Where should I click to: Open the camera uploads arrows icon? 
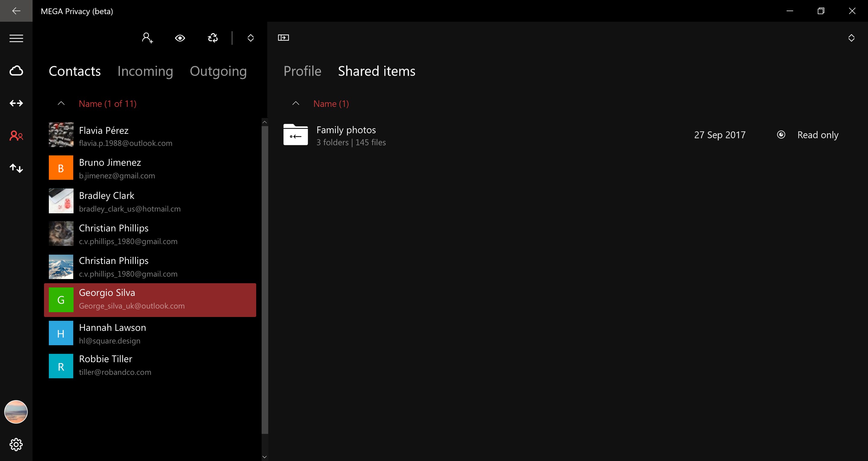pyautogui.click(x=16, y=103)
